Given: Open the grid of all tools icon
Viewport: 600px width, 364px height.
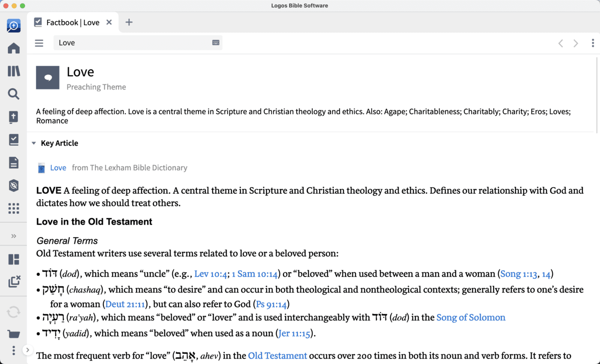Looking at the screenshot, I should pos(13,208).
